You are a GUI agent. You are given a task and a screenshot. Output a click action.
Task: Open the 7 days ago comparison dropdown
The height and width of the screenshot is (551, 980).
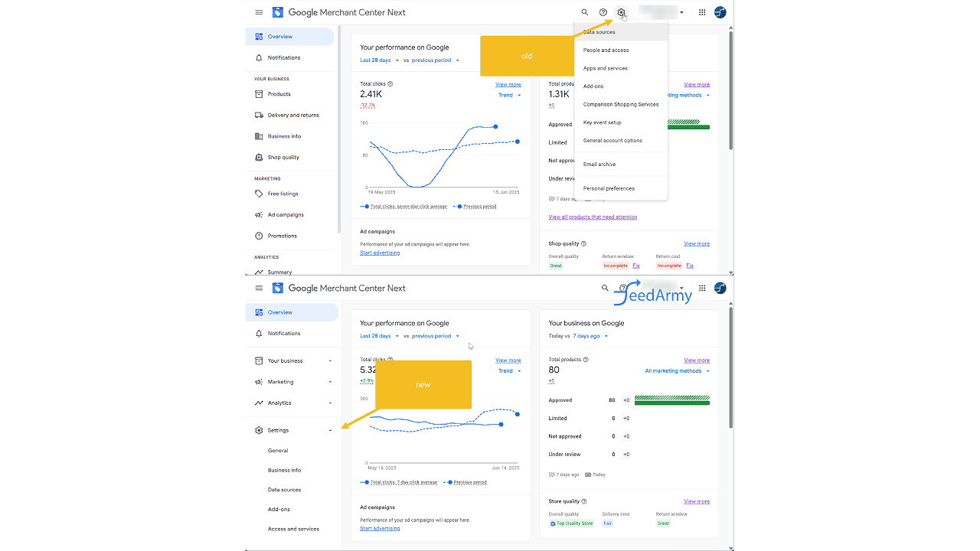[x=590, y=336]
